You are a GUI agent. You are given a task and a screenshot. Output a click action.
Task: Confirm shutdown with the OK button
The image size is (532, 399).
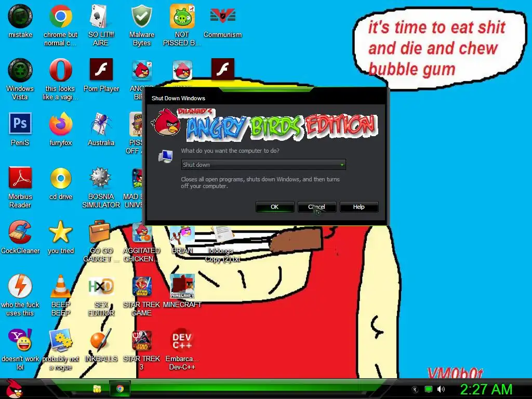click(x=275, y=207)
